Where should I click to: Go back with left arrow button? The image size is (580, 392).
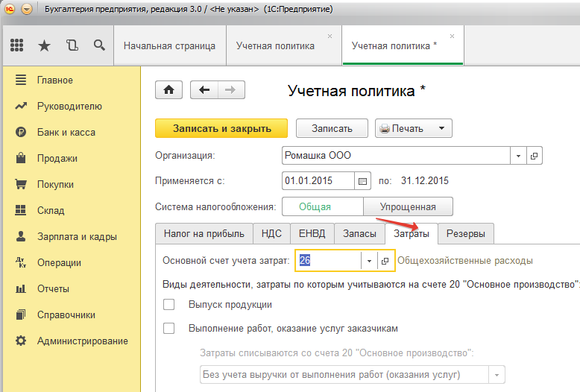pos(204,89)
